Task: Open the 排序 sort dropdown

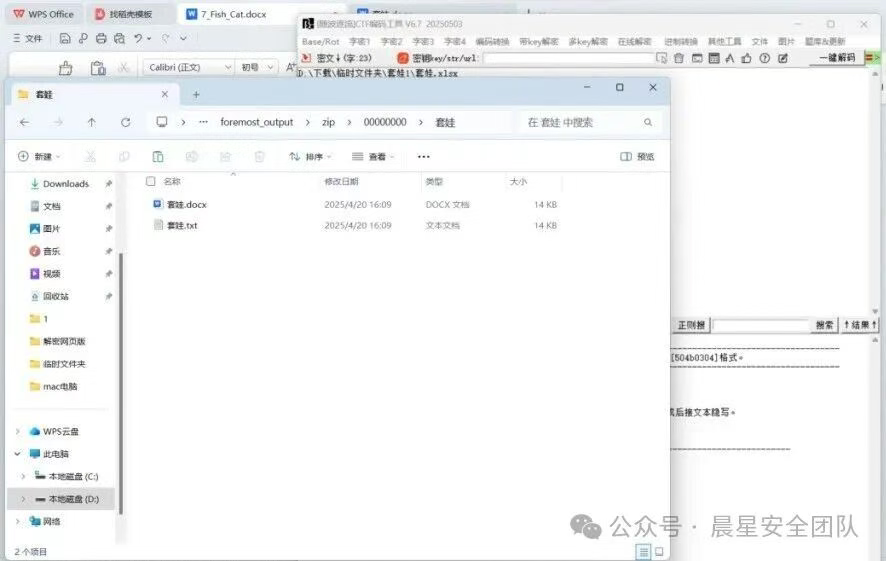Action: (310, 157)
